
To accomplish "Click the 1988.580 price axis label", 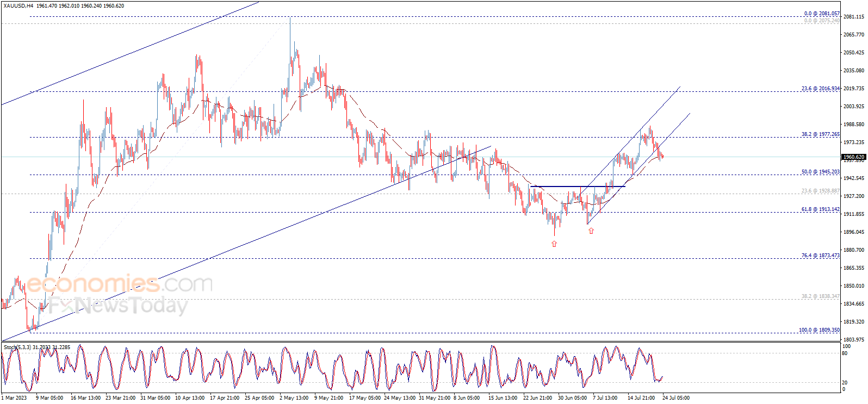I will coord(854,125).
